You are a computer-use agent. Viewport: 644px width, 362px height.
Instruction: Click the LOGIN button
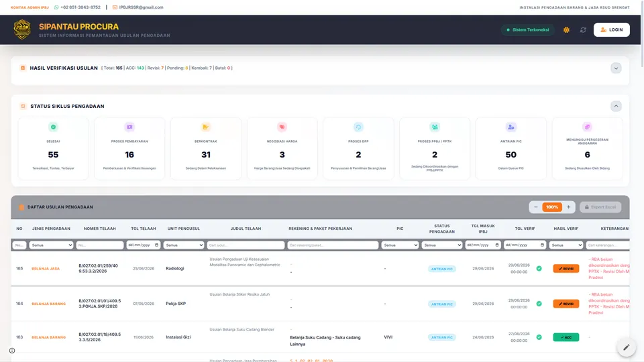(612, 29)
